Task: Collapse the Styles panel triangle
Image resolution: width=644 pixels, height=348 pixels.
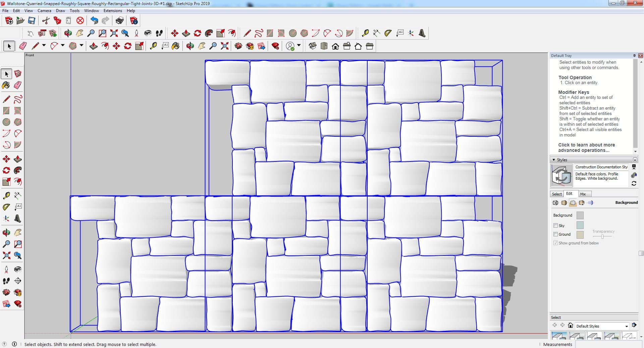Action: click(554, 160)
